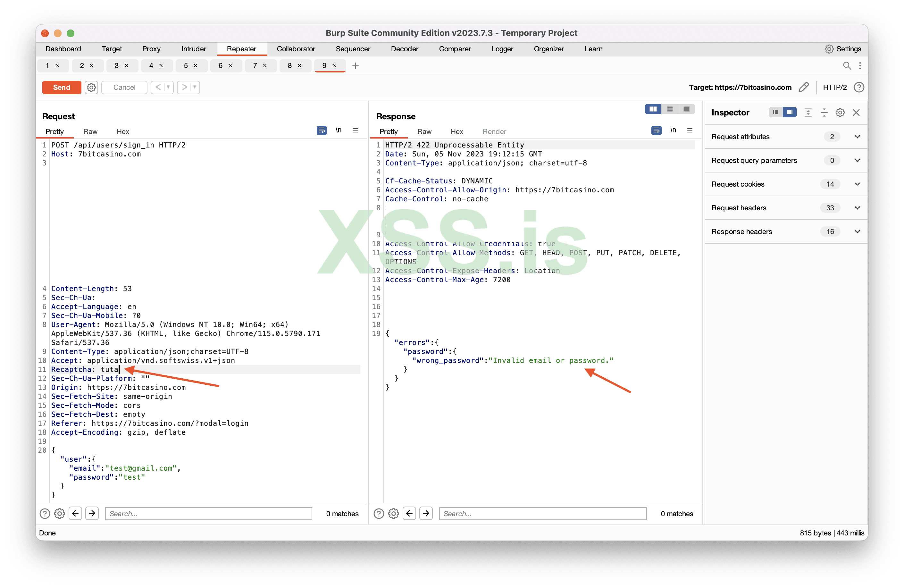Expand Response headers section
Screen dimensions: 904x588
857,232
